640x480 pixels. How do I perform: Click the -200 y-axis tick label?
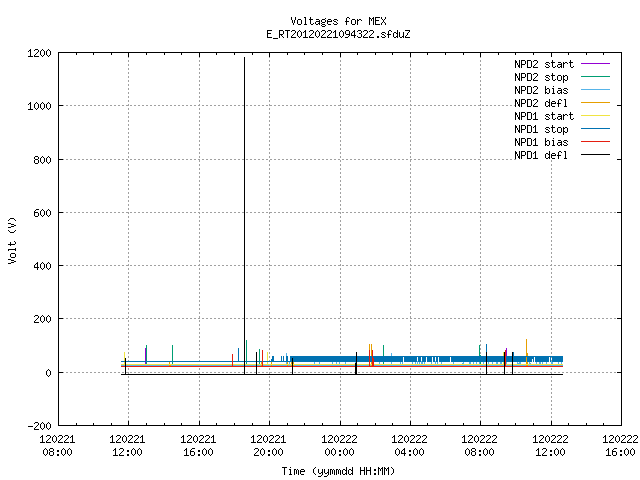[x=40, y=426]
